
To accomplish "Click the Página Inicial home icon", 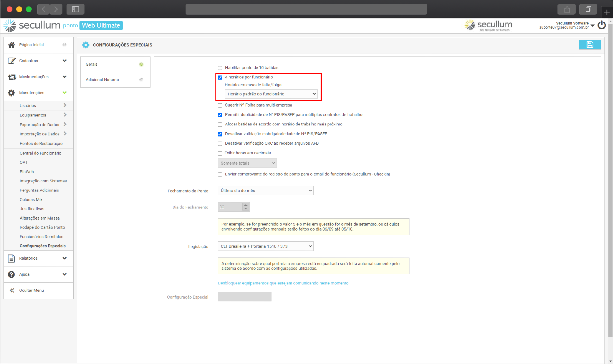I will pos(12,45).
